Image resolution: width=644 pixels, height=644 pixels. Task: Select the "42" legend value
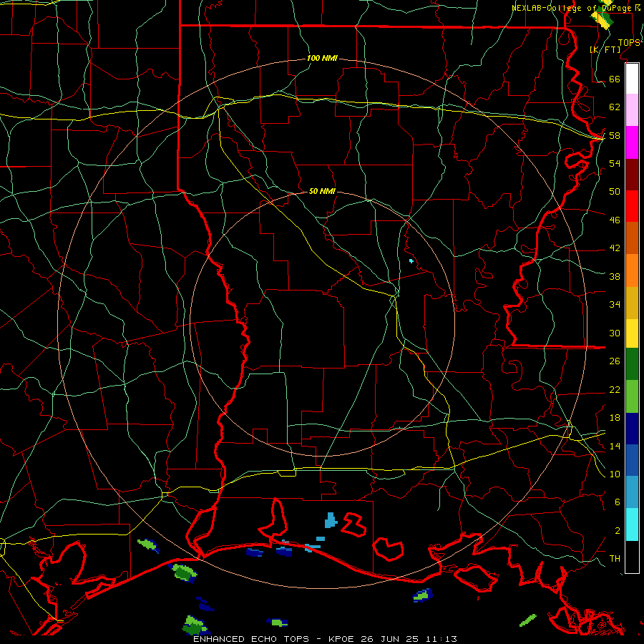(615, 248)
